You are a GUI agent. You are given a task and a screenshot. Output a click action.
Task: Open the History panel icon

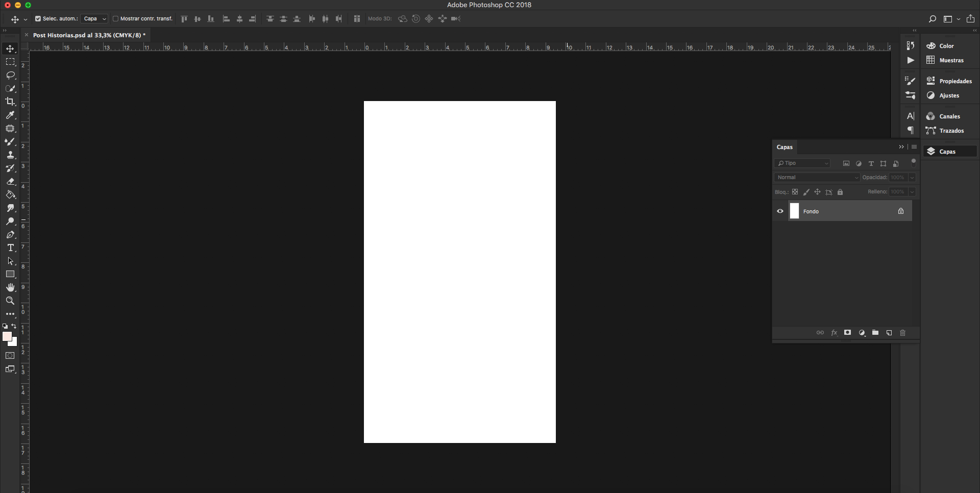click(x=911, y=45)
